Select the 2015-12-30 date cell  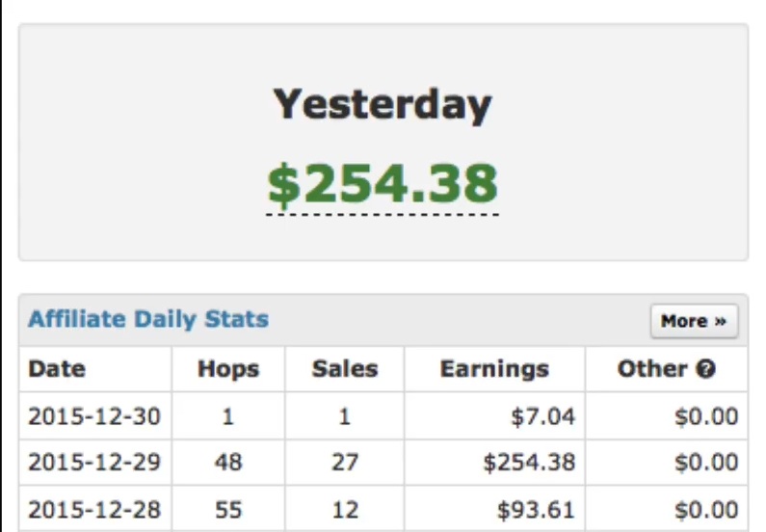click(94, 416)
